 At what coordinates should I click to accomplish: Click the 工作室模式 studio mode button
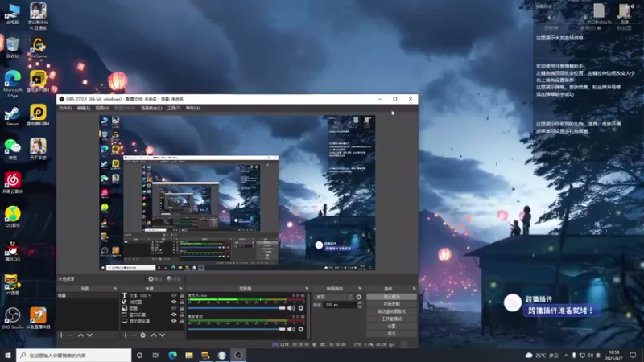click(391, 319)
